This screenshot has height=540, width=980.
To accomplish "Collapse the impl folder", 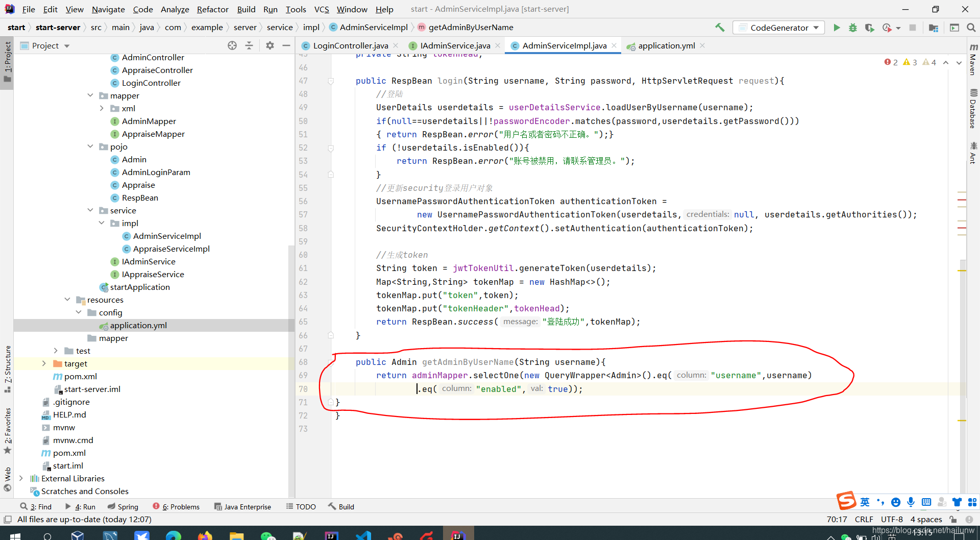I will pyautogui.click(x=102, y=223).
